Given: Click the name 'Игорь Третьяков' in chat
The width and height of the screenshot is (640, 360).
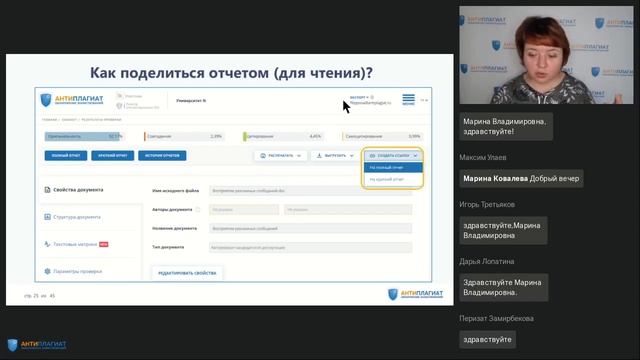Looking at the screenshot, I should click(x=487, y=204).
